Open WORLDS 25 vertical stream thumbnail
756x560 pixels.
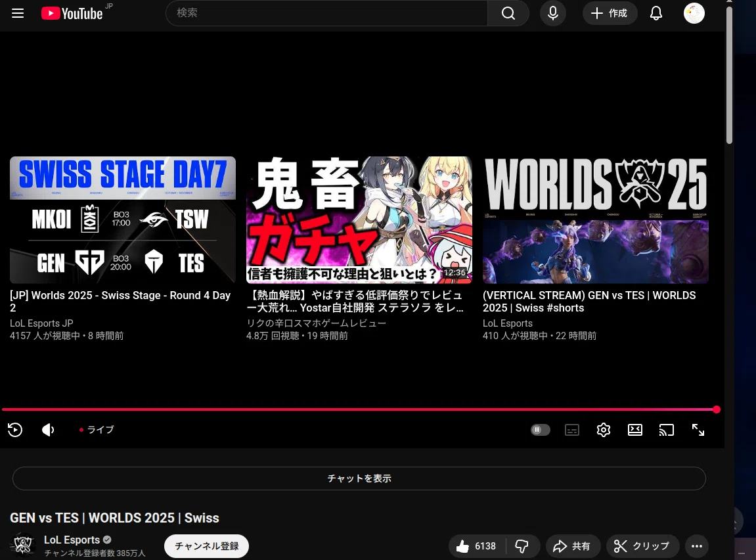(x=596, y=220)
